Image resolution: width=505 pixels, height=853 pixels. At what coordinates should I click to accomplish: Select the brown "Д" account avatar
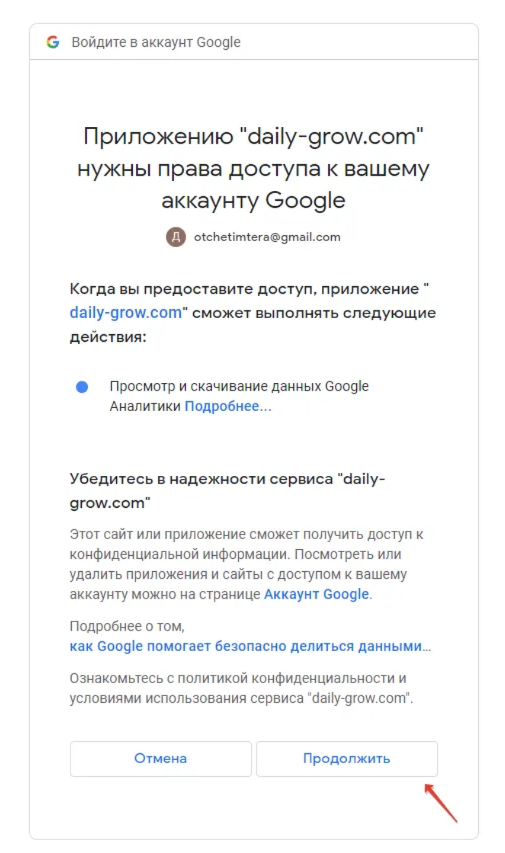click(176, 237)
